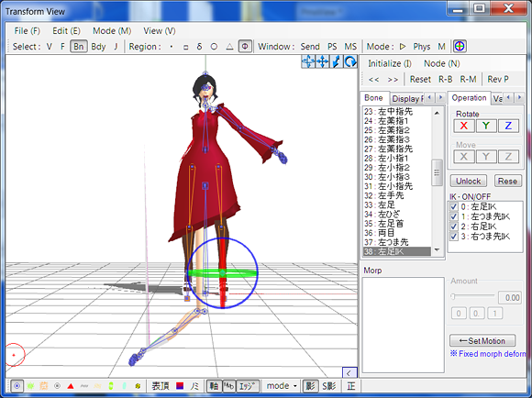
Task: Open the Initialize (I) menu
Action: (x=390, y=63)
